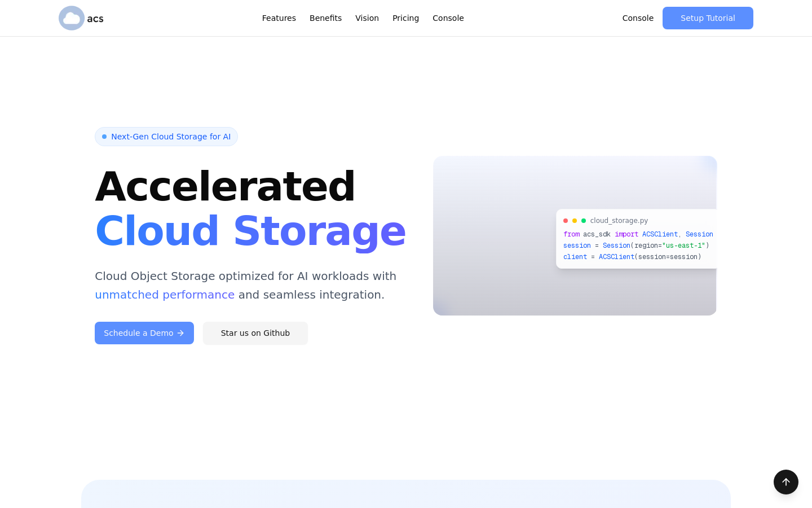This screenshot has height=508, width=812.
Task: Click the acs cloud logo icon
Action: tap(72, 18)
